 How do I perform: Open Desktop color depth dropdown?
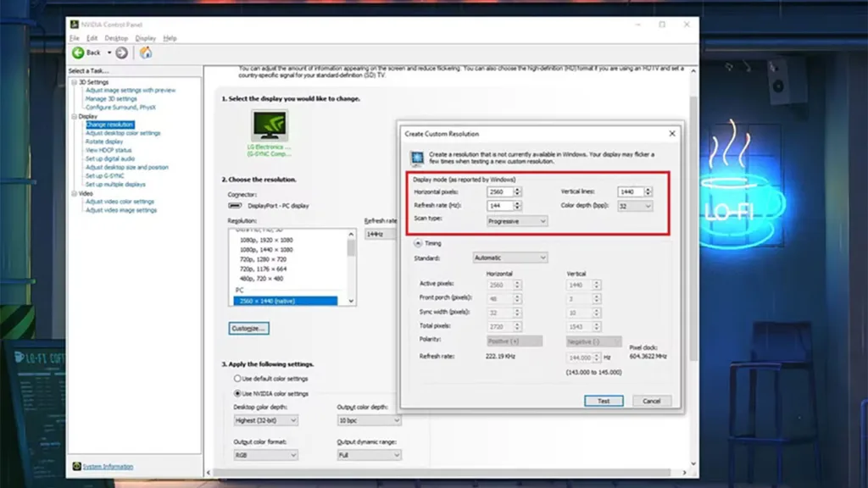pyautogui.click(x=265, y=420)
